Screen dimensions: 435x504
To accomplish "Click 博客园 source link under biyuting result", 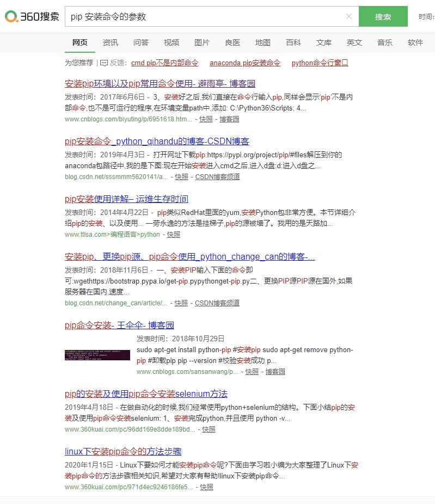I will [229, 119].
